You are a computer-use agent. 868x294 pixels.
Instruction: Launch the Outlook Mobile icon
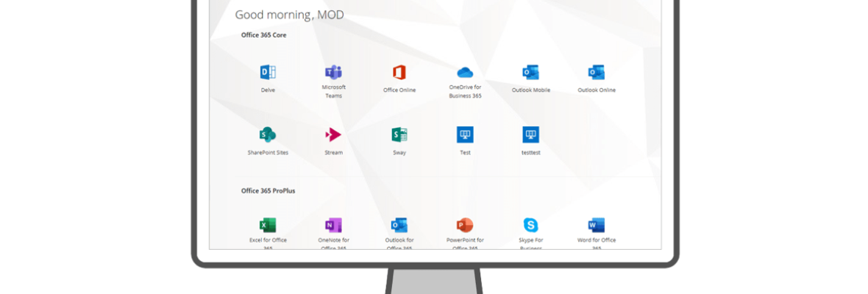click(x=531, y=72)
